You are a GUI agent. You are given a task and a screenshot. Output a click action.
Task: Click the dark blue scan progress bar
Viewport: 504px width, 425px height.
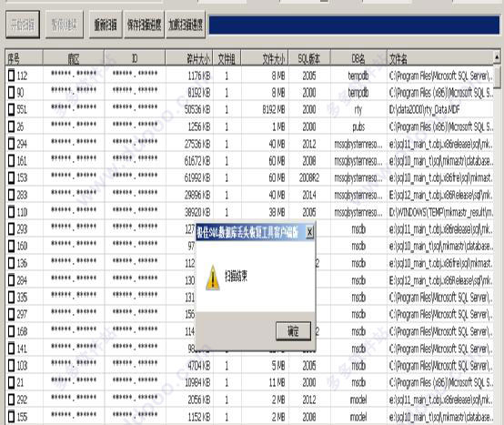point(354,25)
